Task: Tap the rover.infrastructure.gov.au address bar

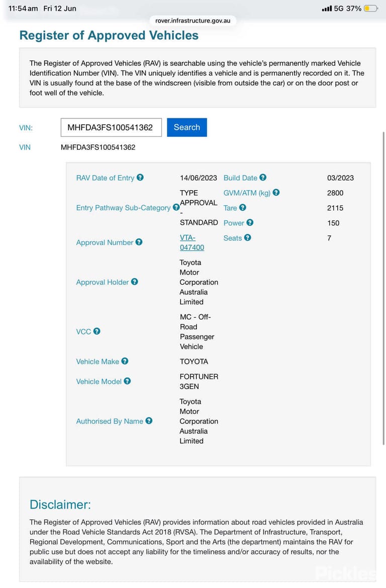Action: 192,21
